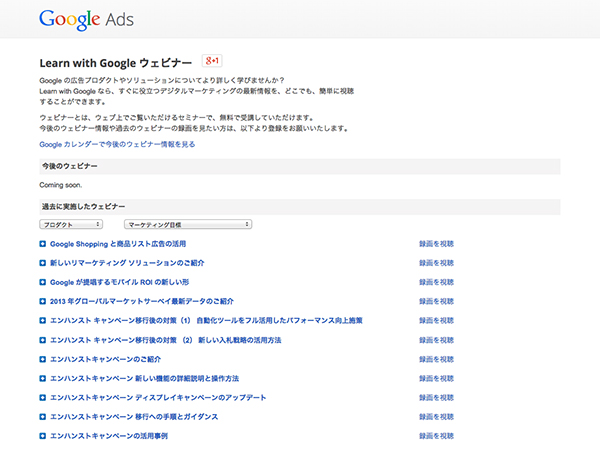Open エンハンスト キャンペーン移行後の対策 (1) link

click(x=206, y=320)
